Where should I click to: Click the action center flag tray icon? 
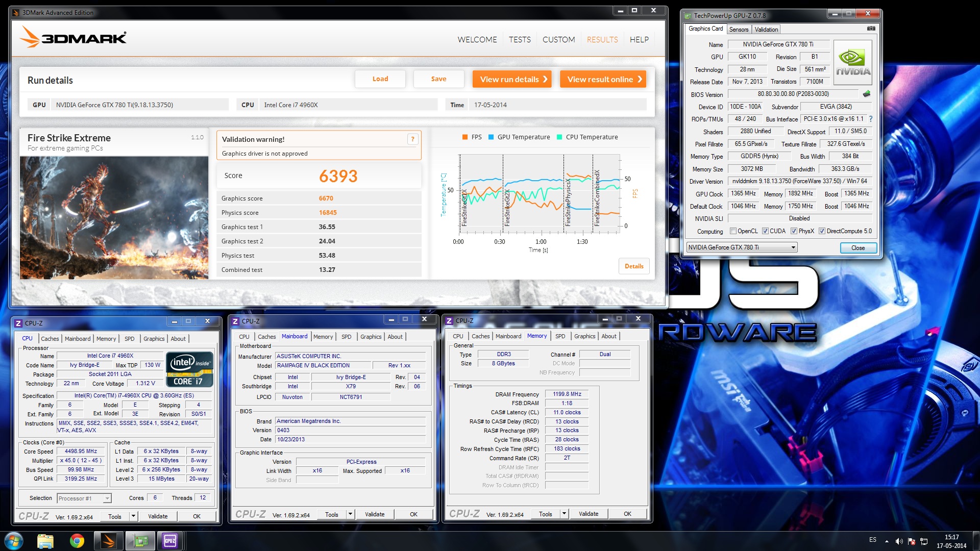(911, 541)
